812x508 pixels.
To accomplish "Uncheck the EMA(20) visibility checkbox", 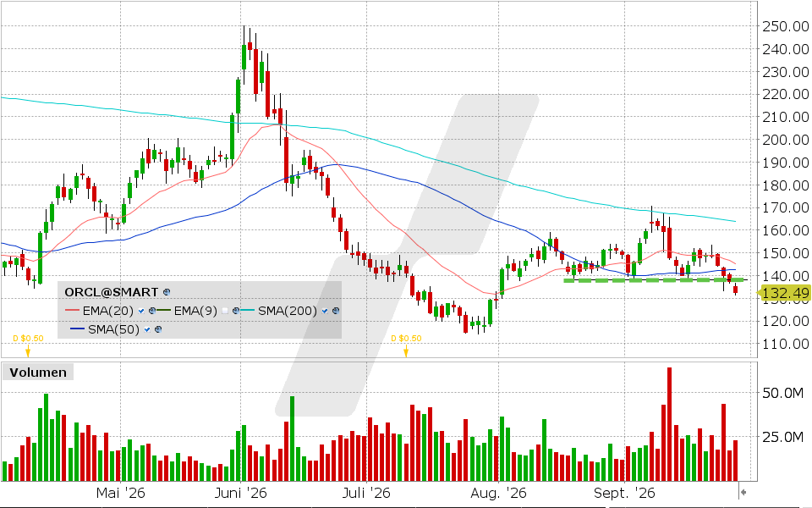I will click(x=141, y=311).
